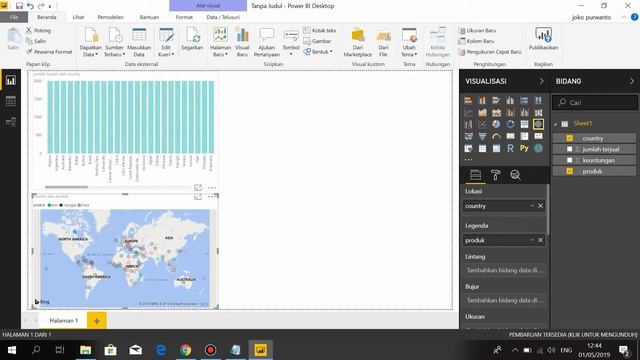Uncheck the country field checkbox

(x=569, y=138)
